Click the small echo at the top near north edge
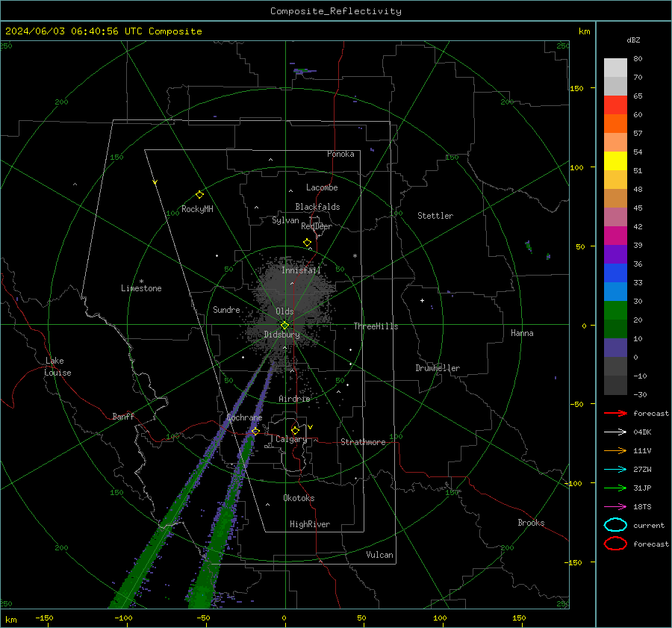The image size is (672, 628). pos(305,71)
